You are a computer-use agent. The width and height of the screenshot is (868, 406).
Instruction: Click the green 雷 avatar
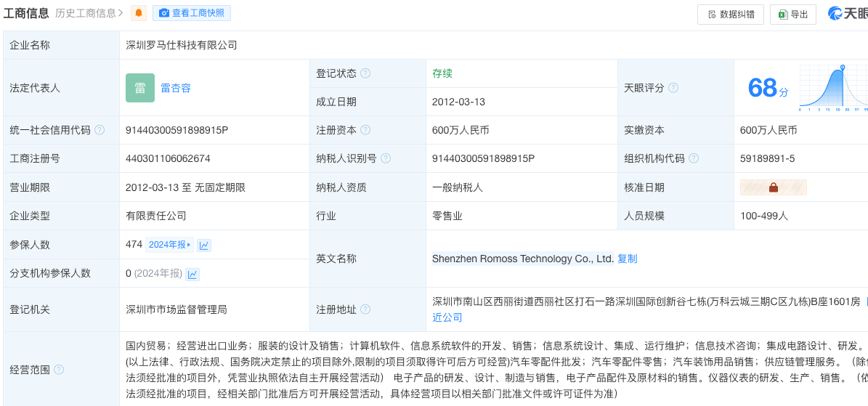[x=140, y=88]
